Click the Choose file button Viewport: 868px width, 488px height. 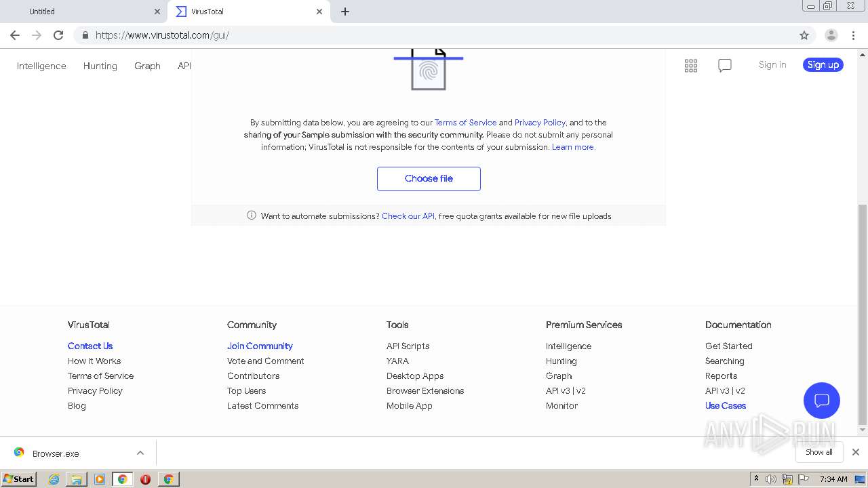(429, 179)
